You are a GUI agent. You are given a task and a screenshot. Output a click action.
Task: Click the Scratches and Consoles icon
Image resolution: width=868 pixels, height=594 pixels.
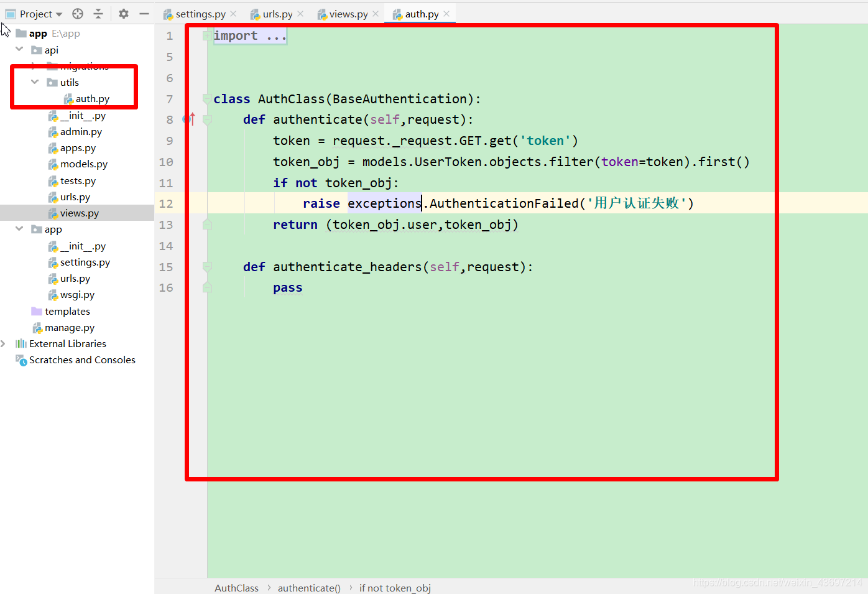[21, 360]
